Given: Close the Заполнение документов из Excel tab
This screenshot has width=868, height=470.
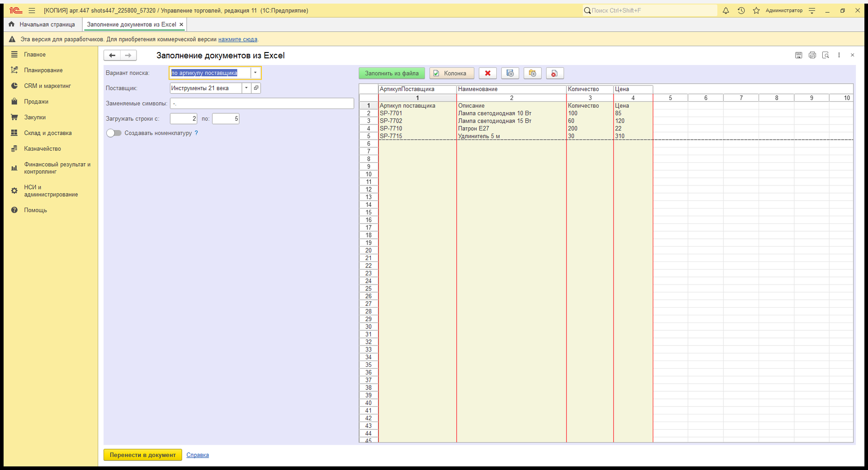Looking at the screenshot, I should point(181,24).
